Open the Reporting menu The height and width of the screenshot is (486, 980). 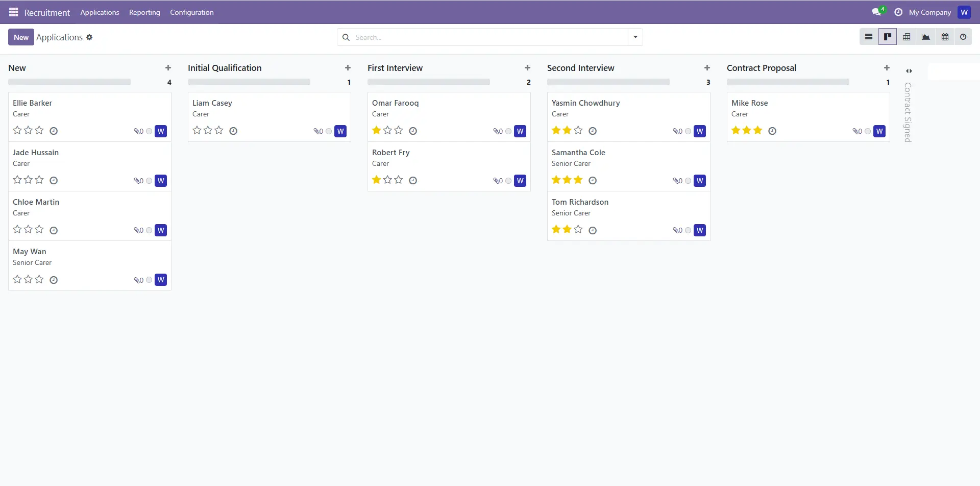(x=144, y=12)
